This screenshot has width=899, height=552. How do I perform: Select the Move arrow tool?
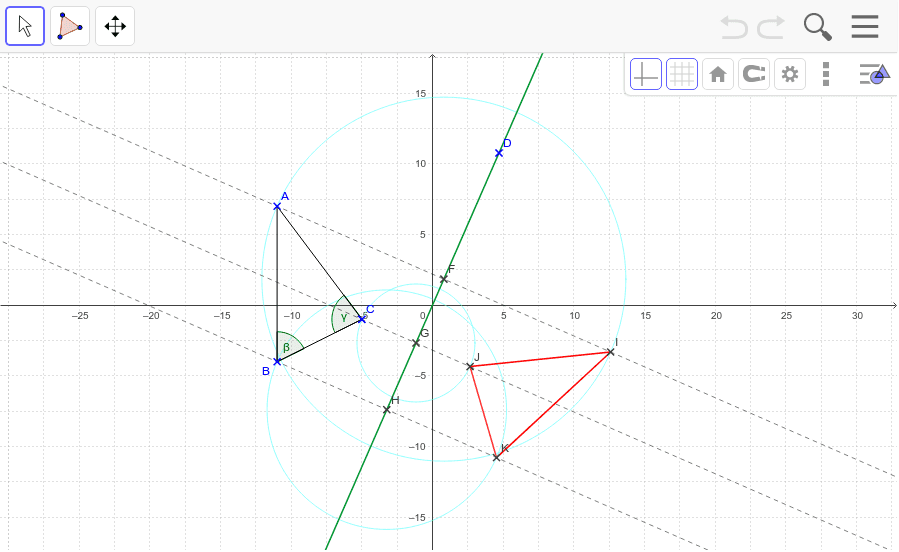25,26
